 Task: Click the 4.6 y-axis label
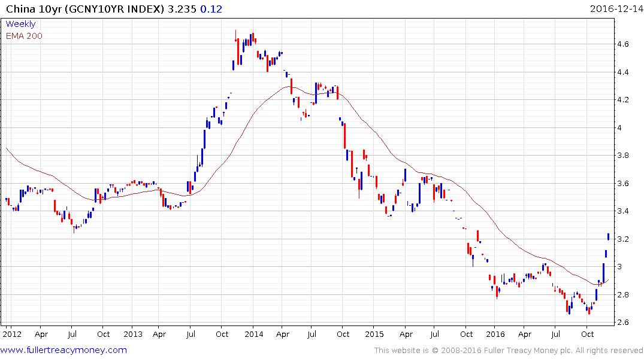pyautogui.click(x=622, y=44)
